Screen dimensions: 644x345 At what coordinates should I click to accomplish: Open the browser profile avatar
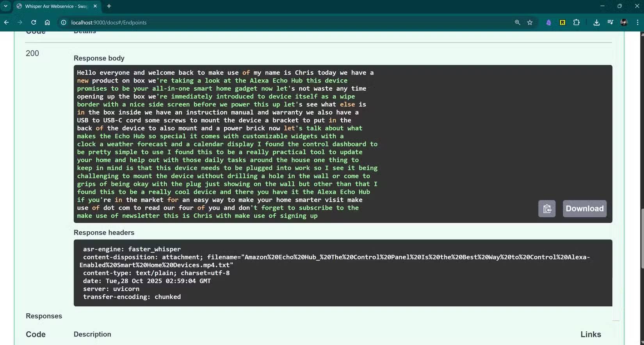coord(624,23)
